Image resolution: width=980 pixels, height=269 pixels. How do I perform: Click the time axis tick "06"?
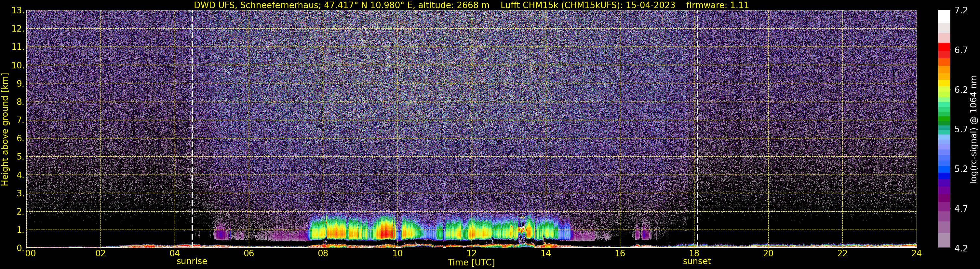pyautogui.click(x=249, y=253)
